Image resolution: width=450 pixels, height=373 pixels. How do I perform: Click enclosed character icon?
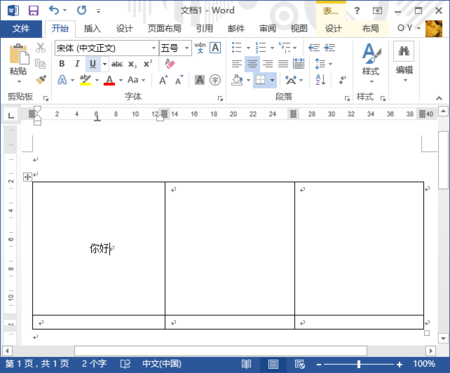coord(215,80)
